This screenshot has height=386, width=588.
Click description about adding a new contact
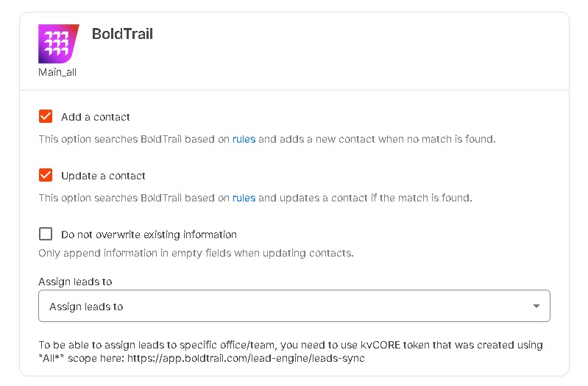pyautogui.click(x=267, y=139)
